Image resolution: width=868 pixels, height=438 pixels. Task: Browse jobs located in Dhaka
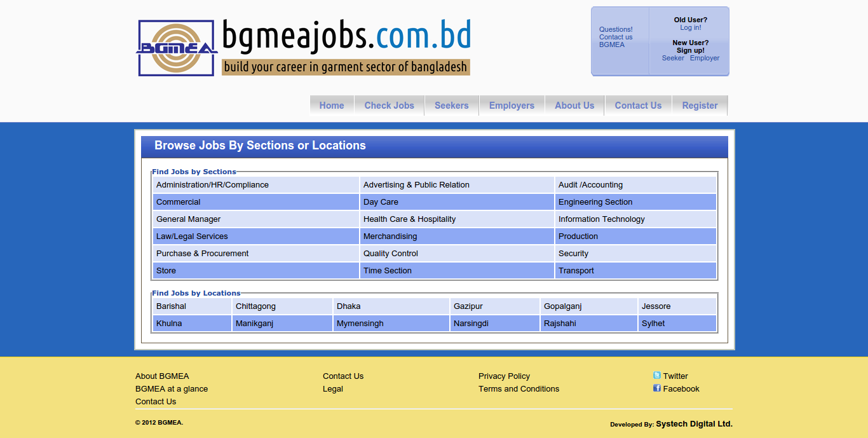click(349, 306)
